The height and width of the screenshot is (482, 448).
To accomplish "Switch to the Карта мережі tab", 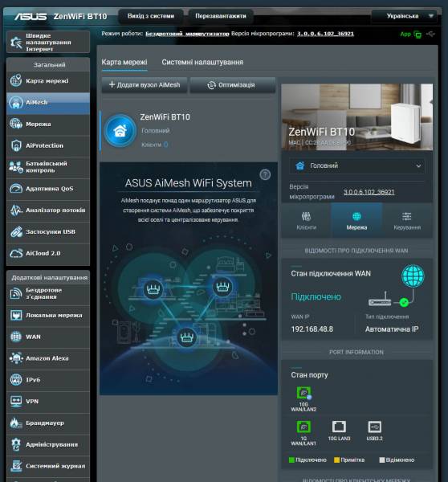I will pyautogui.click(x=124, y=62).
